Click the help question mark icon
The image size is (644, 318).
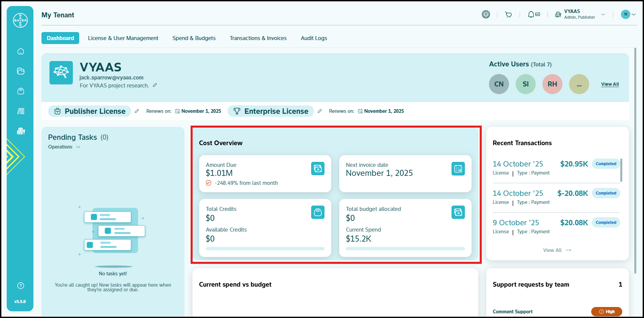[21, 286]
